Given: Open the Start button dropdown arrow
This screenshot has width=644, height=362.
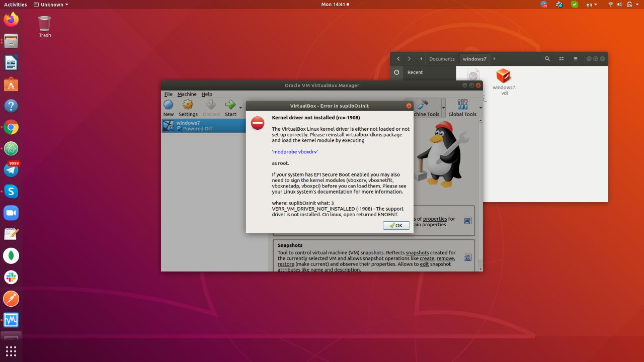Looking at the screenshot, I should tap(240, 108).
